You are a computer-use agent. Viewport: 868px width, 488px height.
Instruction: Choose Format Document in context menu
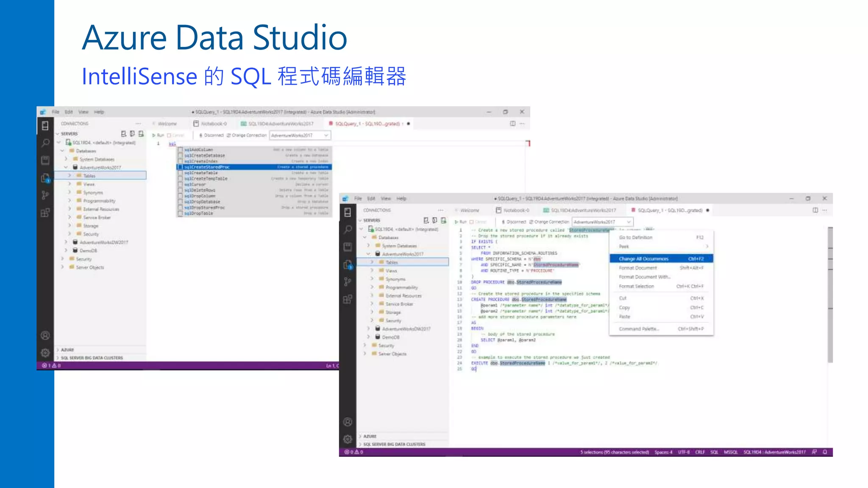point(661,268)
